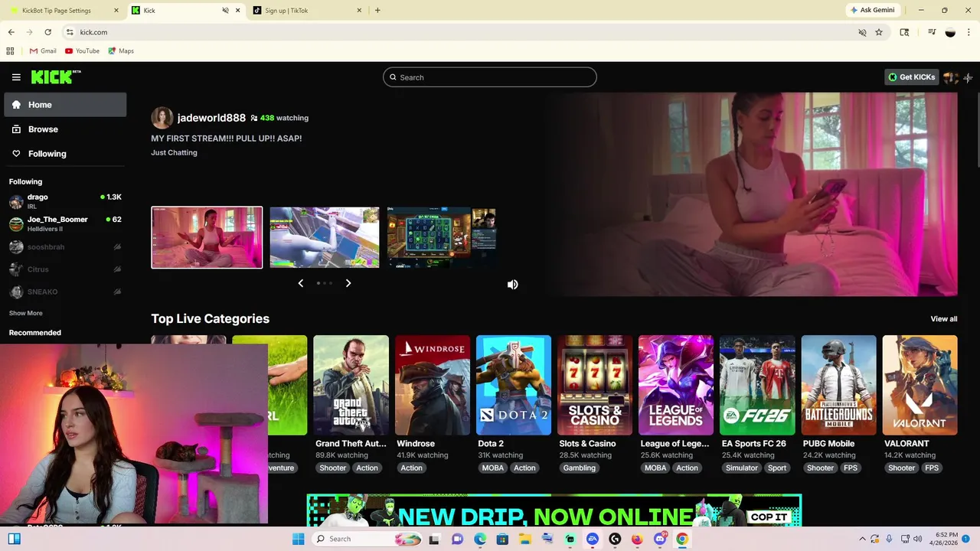Open EA Sports FC 26 category card
The height and width of the screenshot is (551, 980).
pyautogui.click(x=757, y=385)
